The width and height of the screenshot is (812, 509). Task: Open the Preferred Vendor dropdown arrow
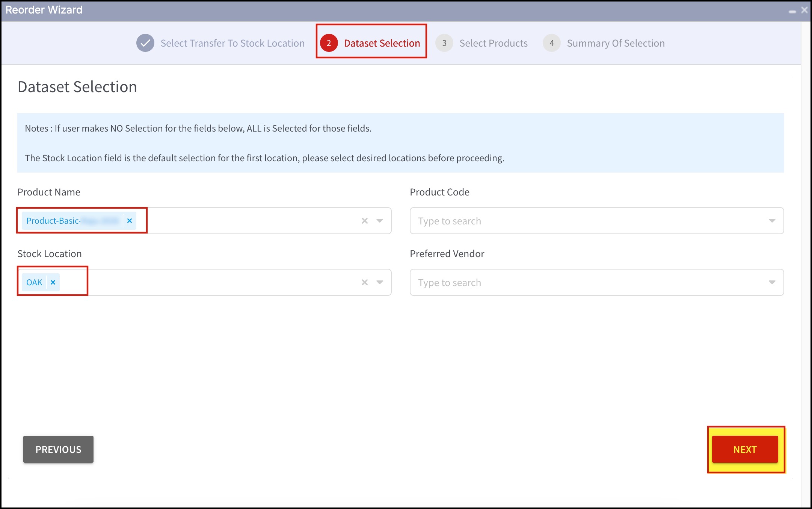772,282
